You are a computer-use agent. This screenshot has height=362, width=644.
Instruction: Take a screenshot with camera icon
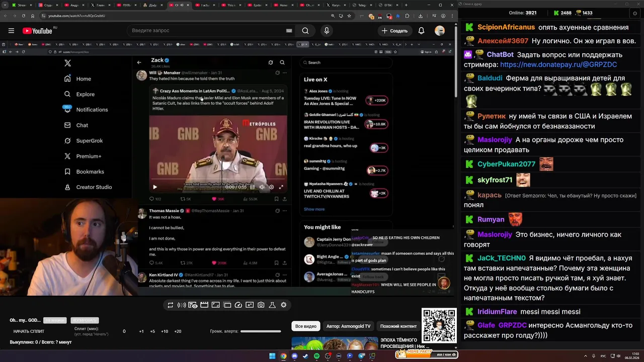coord(261,305)
